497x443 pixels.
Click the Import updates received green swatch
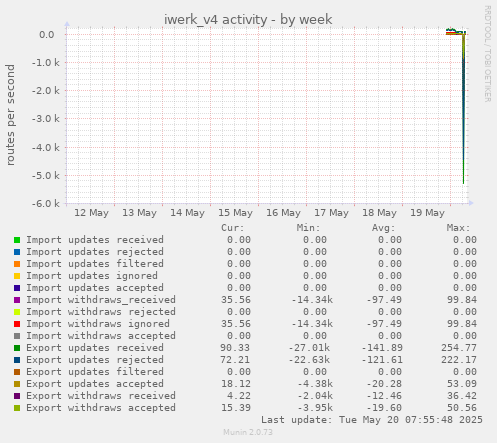coord(17,240)
